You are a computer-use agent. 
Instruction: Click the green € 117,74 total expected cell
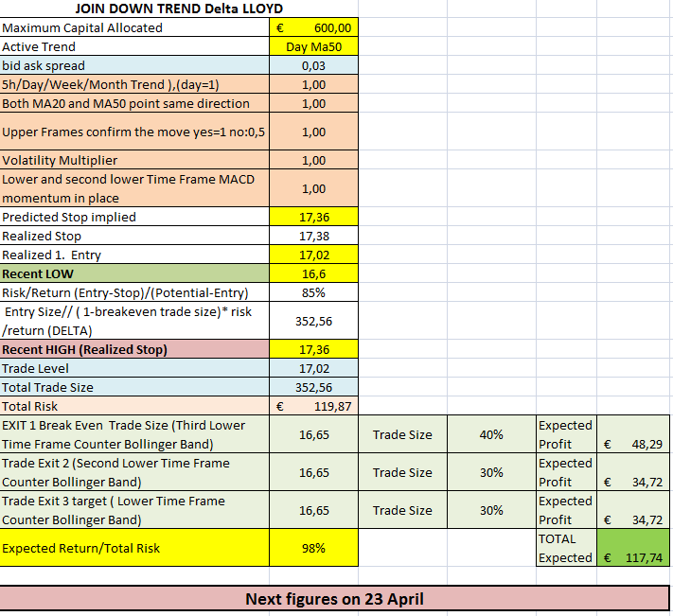pyautogui.click(x=633, y=547)
